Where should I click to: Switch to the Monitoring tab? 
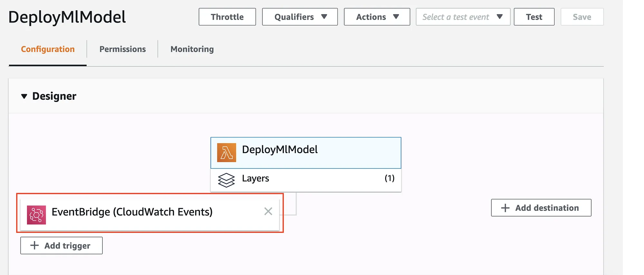pos(192,49)
